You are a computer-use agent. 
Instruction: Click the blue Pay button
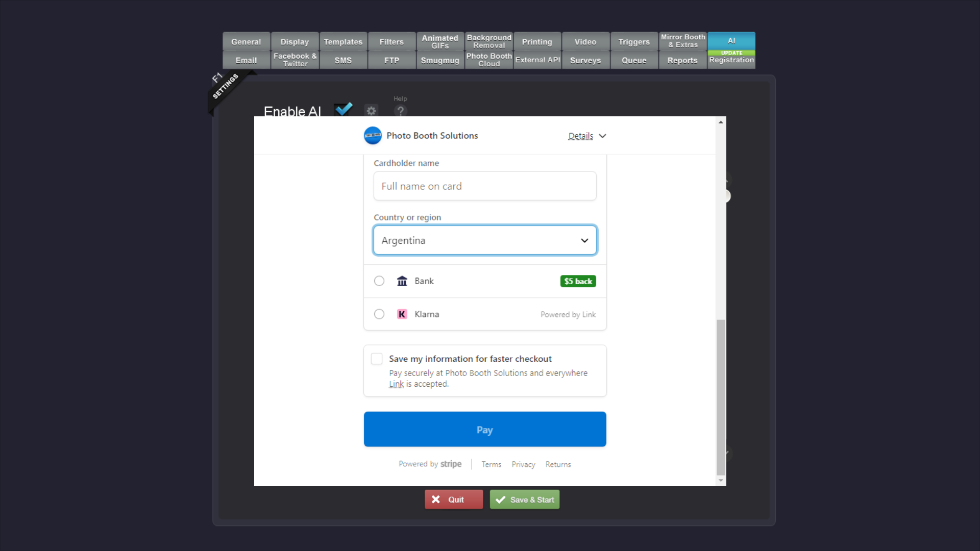pos(485,429)
